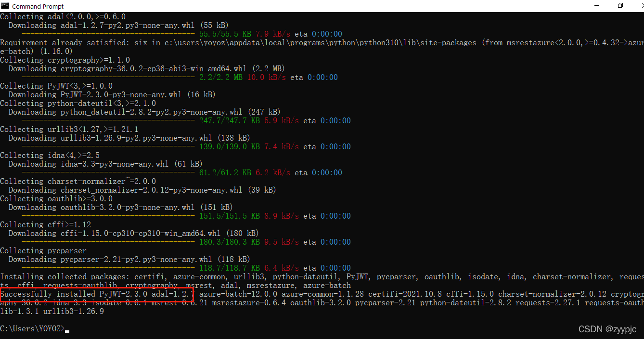Viewport: 644px width, 339px height.
Task: Click the idna-3.3 wheel download line
Action: tap(105, 164)
